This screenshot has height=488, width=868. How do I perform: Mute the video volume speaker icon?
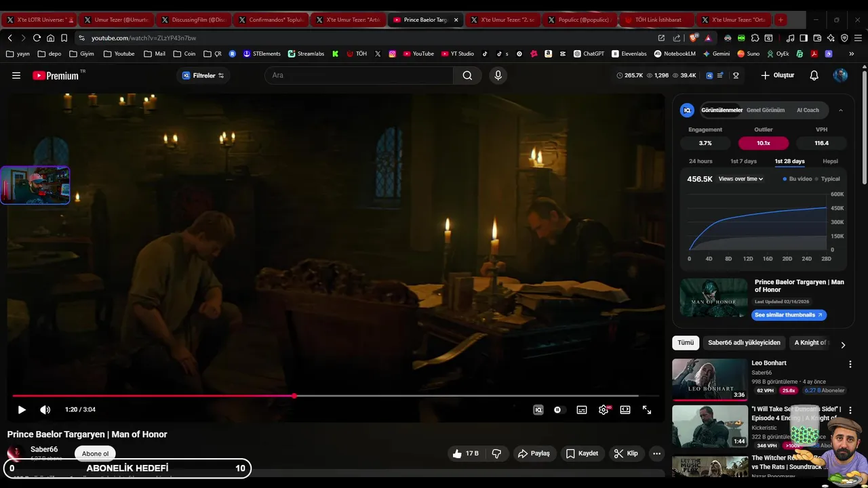tap(45, 409)
